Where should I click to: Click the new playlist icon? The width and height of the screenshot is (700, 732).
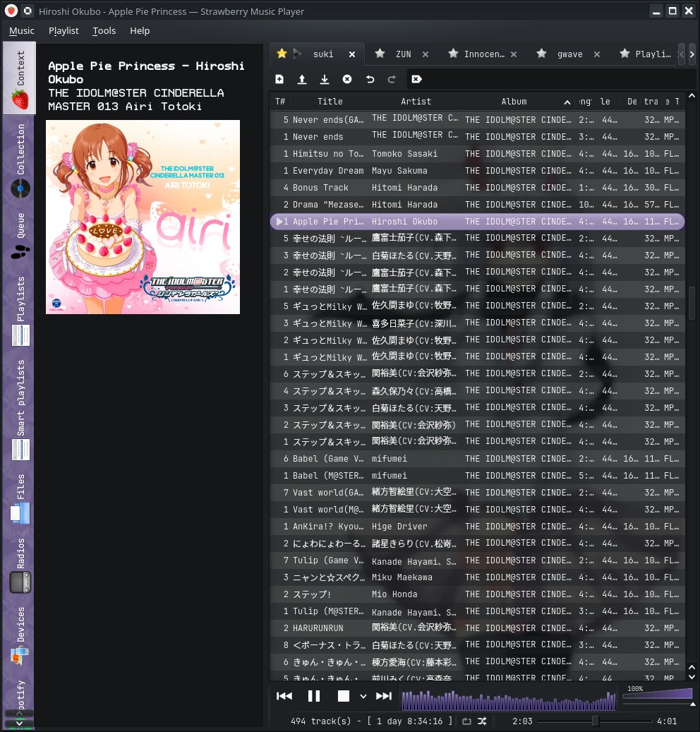click(x=279, y=79)
